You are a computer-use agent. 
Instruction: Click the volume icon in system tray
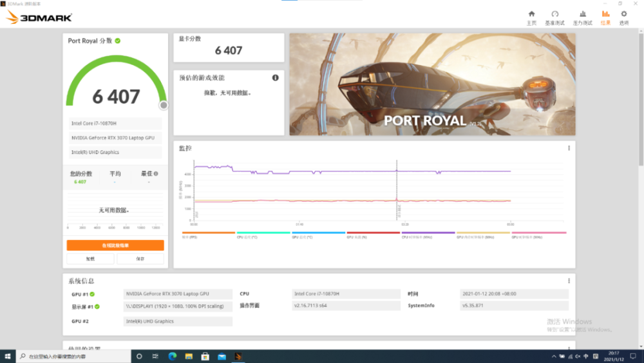578,357
